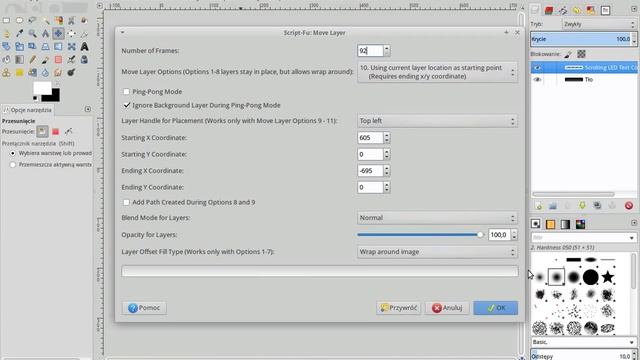Choose move-path mode icon
The width and height of the screenshot is (640, 360).
click(69, 131)
